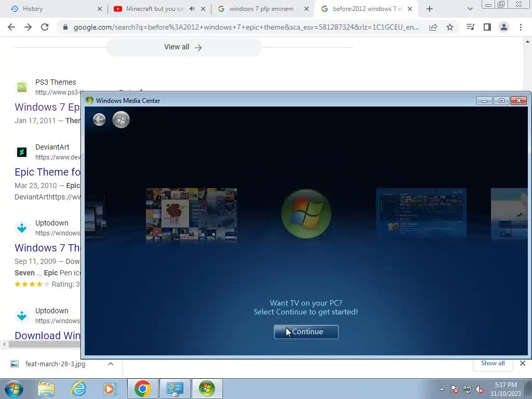Go back in Chrome
Screen dimensions: 532x399
click(x=11, y=27)
